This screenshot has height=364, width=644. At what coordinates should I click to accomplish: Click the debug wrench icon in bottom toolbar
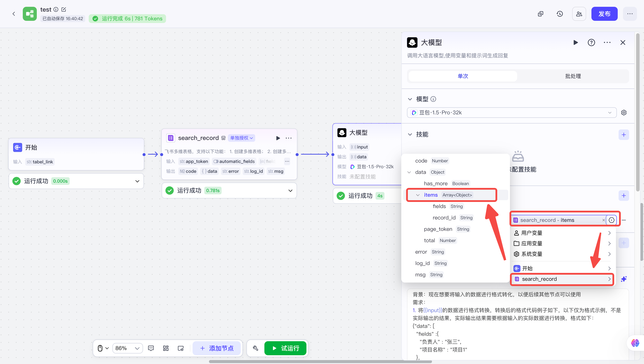click(x=255, y=348)
